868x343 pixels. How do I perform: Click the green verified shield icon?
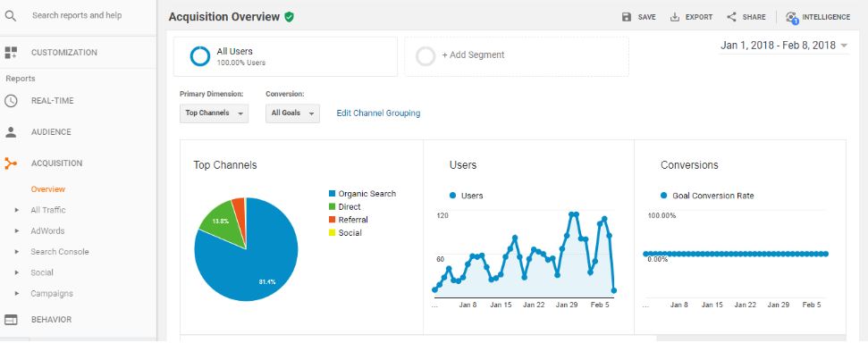click(289, 17)
